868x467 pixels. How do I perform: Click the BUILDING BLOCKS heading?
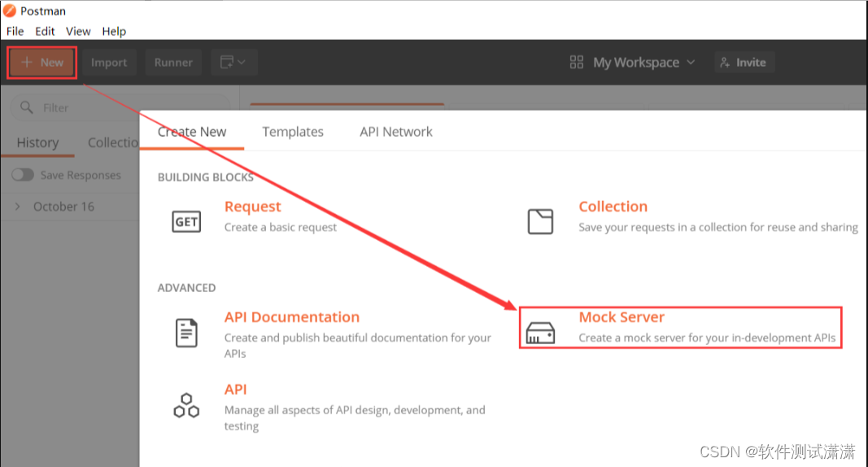205,177
